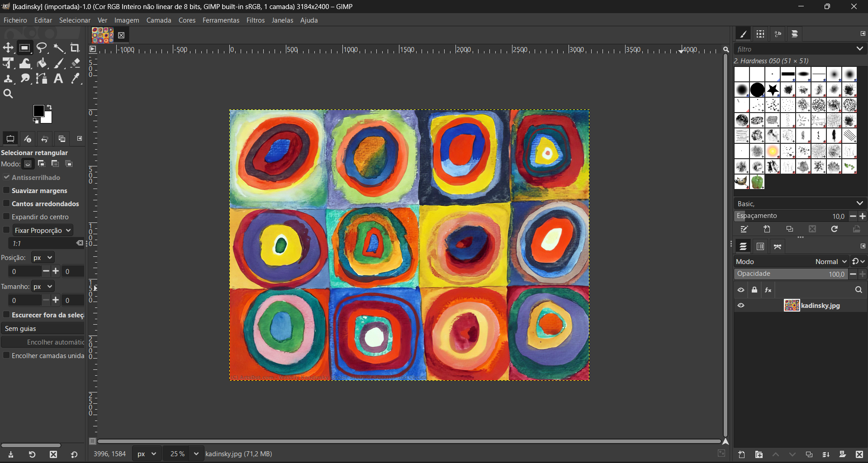Open the Camada menu

pyautogui.click(x=158, y=20)
